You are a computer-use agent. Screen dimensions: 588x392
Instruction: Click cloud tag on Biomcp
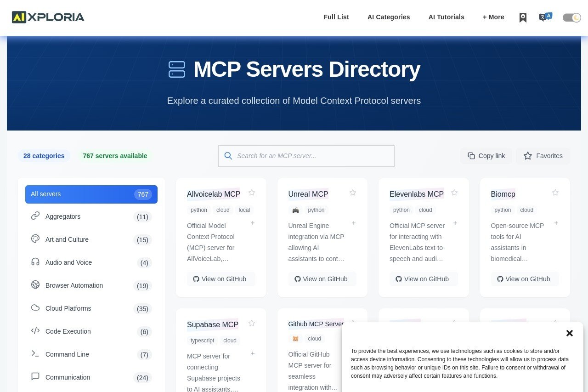527,210
